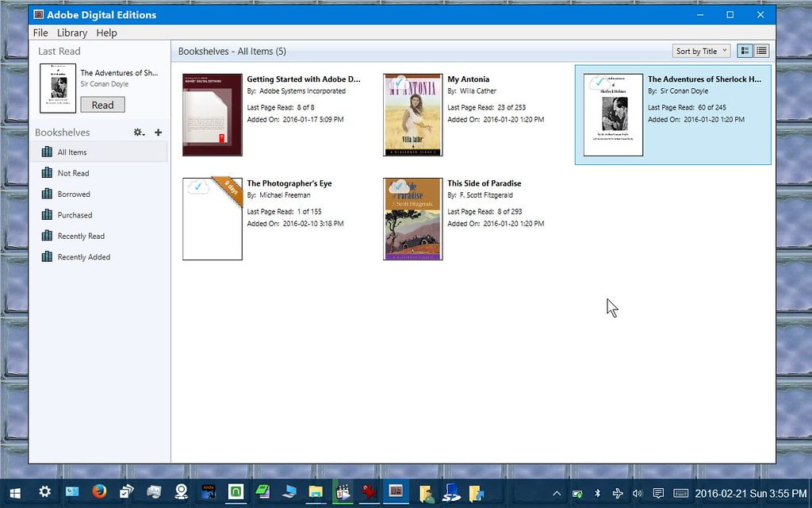Open the Kindle app from the taskbar
This screenshot has width=812, height=508.
(x=209, y=491)
